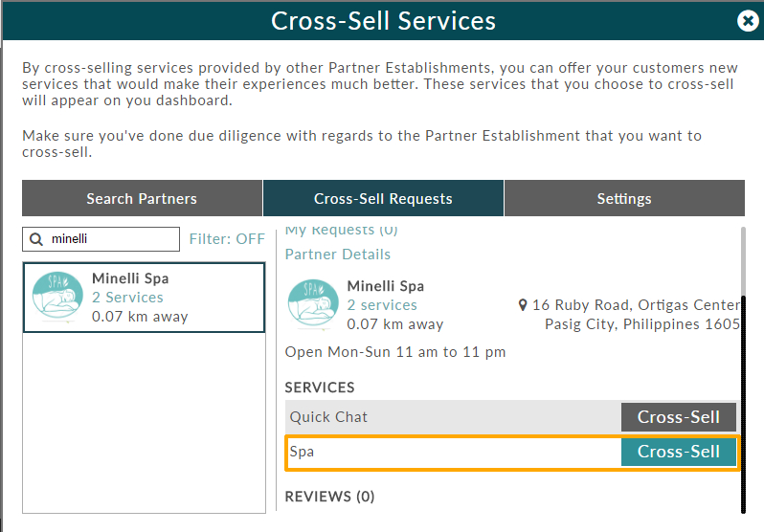Screen dimensions: 764x532
Task: Close the Cross-Sell Services dialog
Action: [x=748, y=21]
